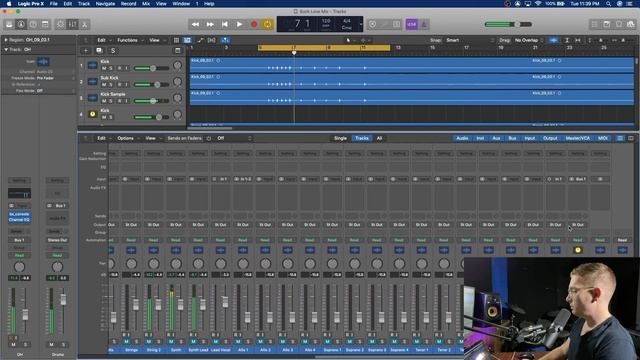Click the red Record button

pyautogui.click(x=254, y=24)
